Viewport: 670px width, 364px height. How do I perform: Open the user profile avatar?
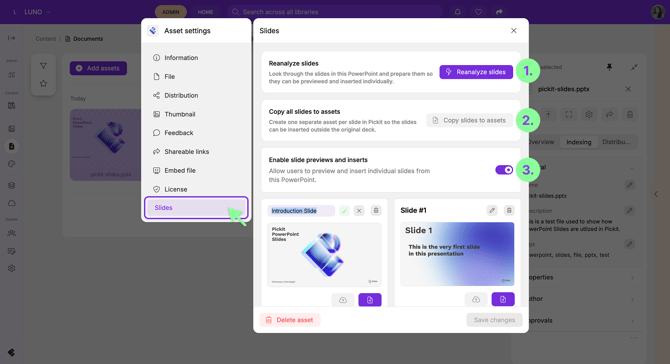coord(658,12)
